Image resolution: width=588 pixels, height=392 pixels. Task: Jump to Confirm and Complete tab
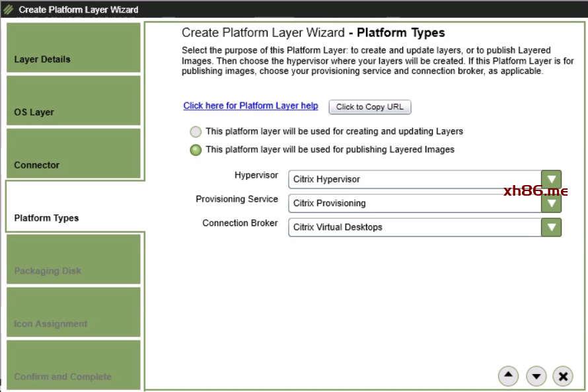[x=73, y=365]
